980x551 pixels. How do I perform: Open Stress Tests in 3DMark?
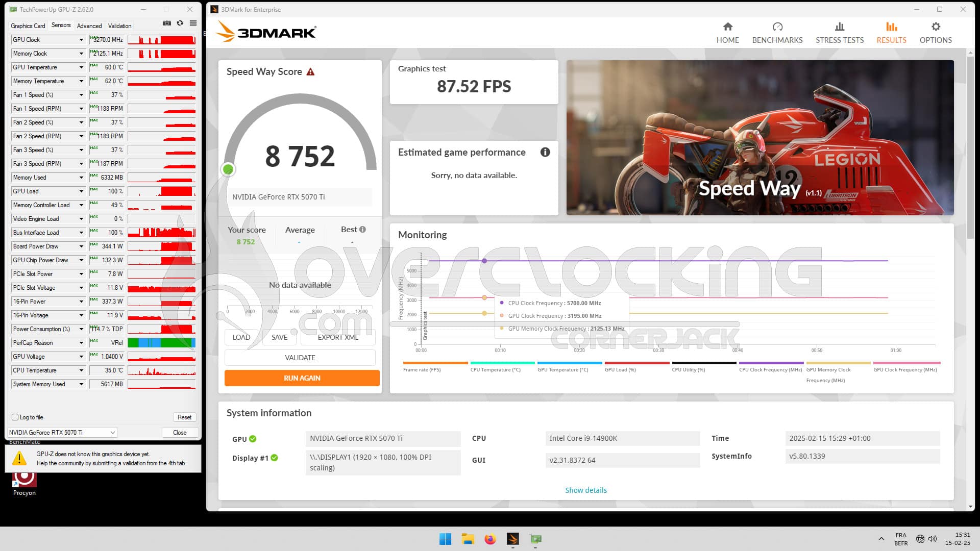(839, 32)
